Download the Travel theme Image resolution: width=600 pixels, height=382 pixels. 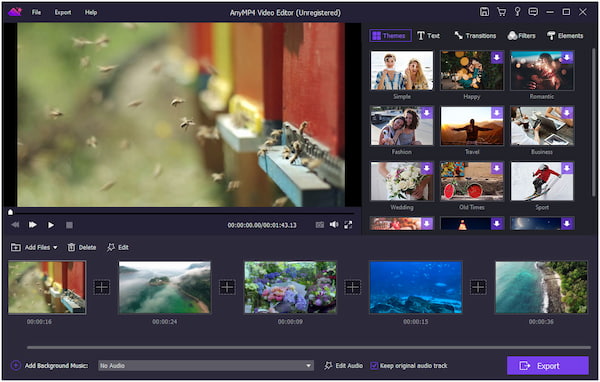[x=497, y=113]
